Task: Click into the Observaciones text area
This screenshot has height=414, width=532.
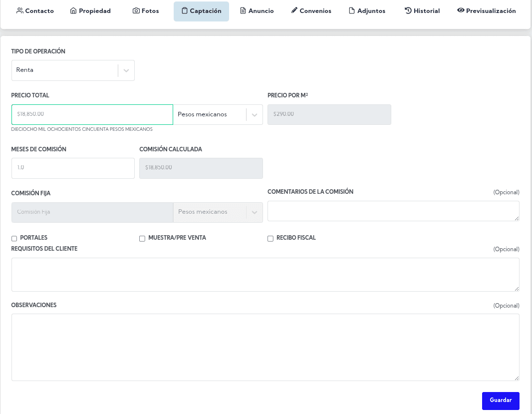Action: pyautogui.click(x=265, y=347)
